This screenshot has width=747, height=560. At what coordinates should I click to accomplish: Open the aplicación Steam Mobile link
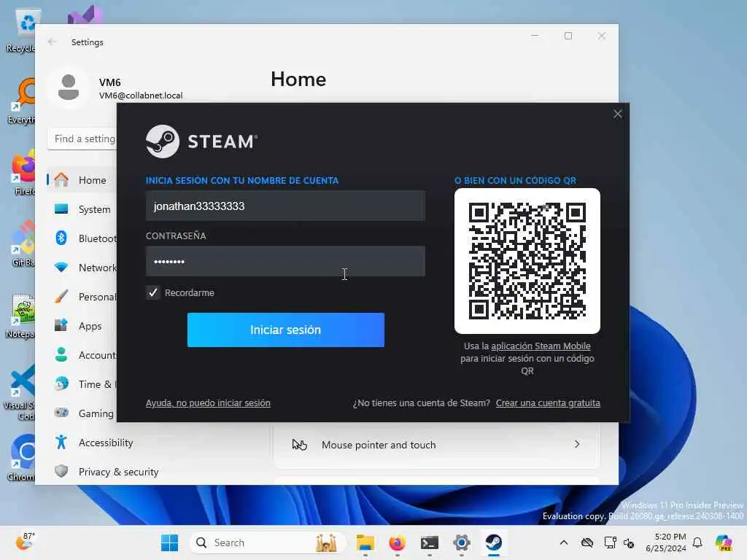pos(541,346)
